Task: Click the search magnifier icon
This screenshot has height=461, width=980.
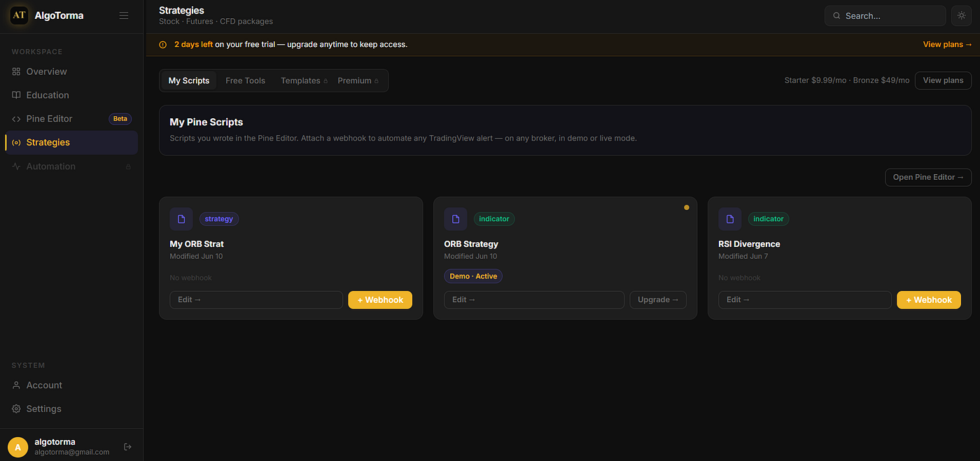Action: pos(837,16)
